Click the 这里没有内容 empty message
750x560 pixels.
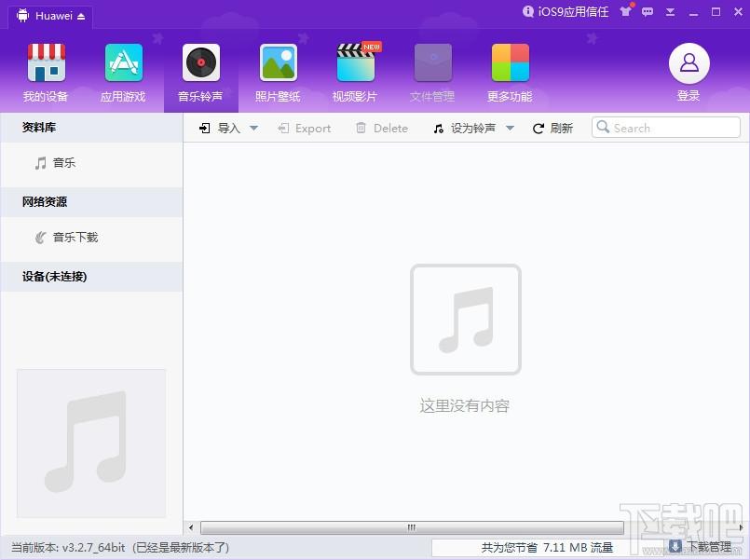click(465, 405)
